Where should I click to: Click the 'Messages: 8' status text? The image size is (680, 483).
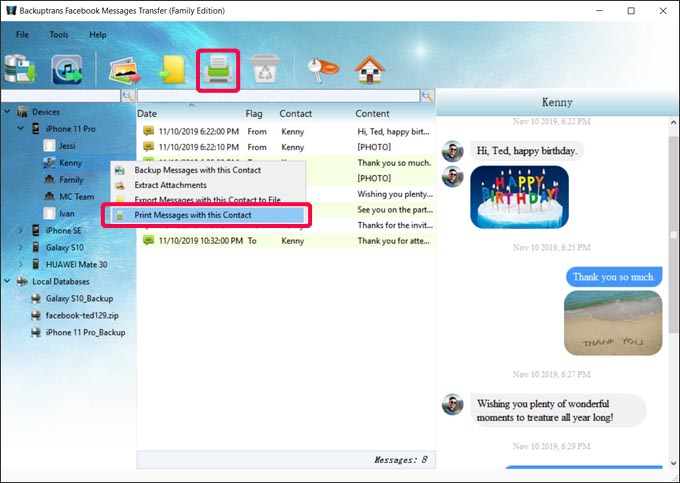(x=400, y=460)
